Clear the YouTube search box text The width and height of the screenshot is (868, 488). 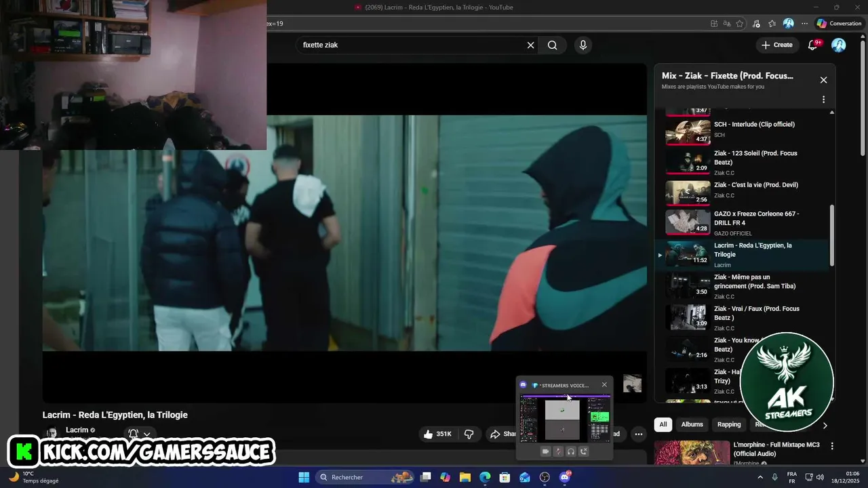531,45
